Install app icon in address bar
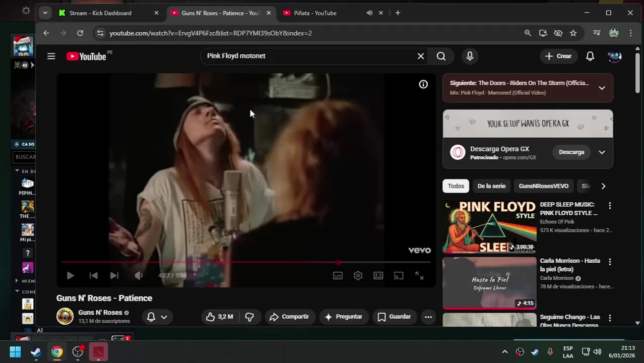The image size is (644, 363). 543,33
